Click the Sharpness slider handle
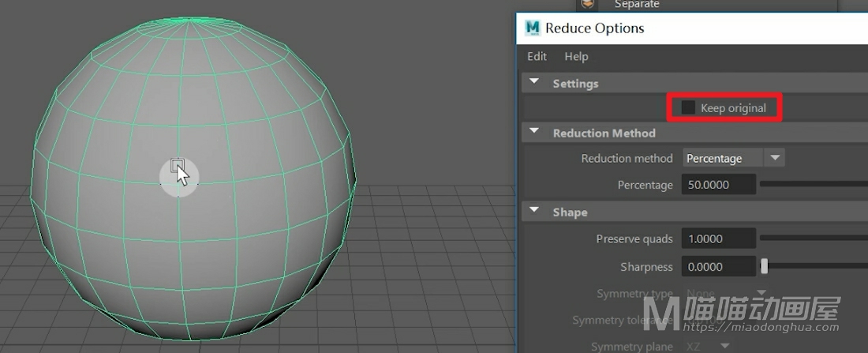 (765, 266)
